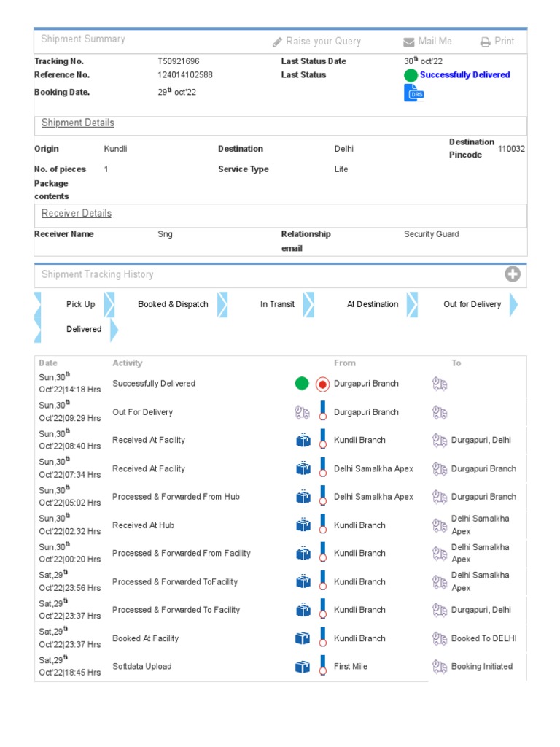Select the Pick Up progress stage
The image size is (560, 747).
(80, 304)
